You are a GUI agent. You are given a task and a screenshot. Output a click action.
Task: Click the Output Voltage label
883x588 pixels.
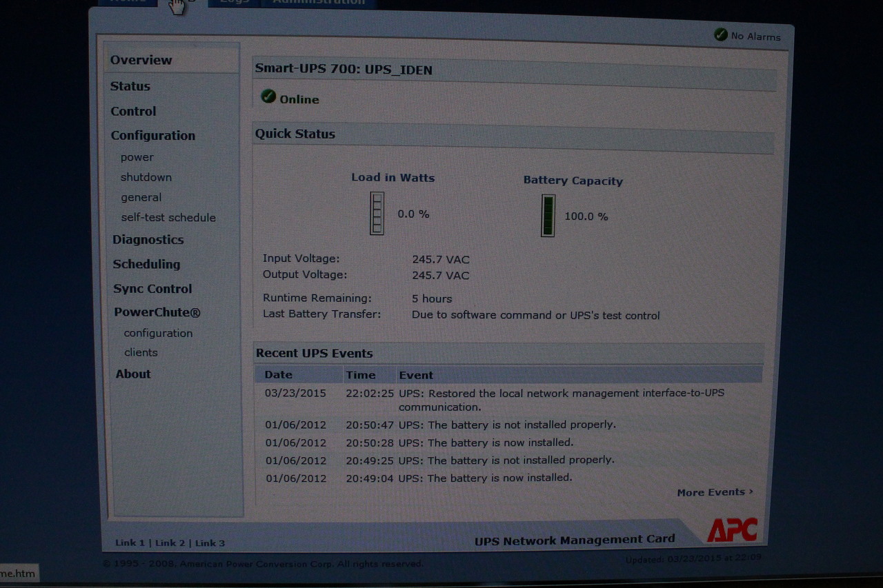305,274
